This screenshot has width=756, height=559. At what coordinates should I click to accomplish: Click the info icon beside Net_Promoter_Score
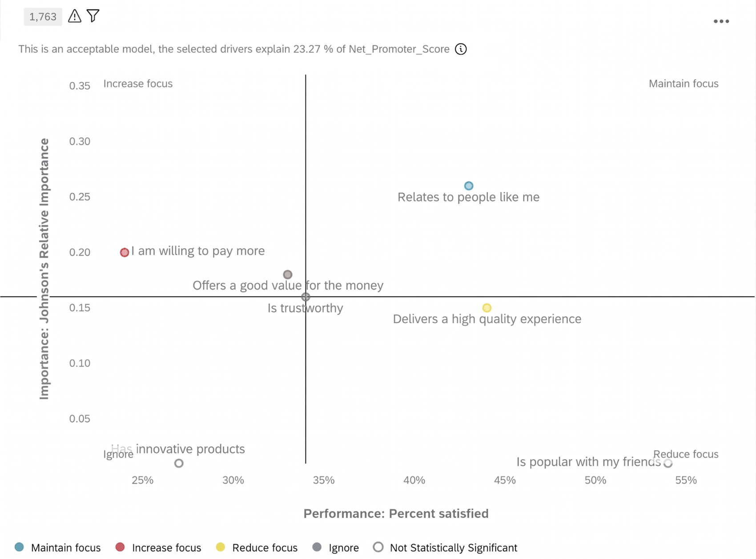[x=461, y=49]
